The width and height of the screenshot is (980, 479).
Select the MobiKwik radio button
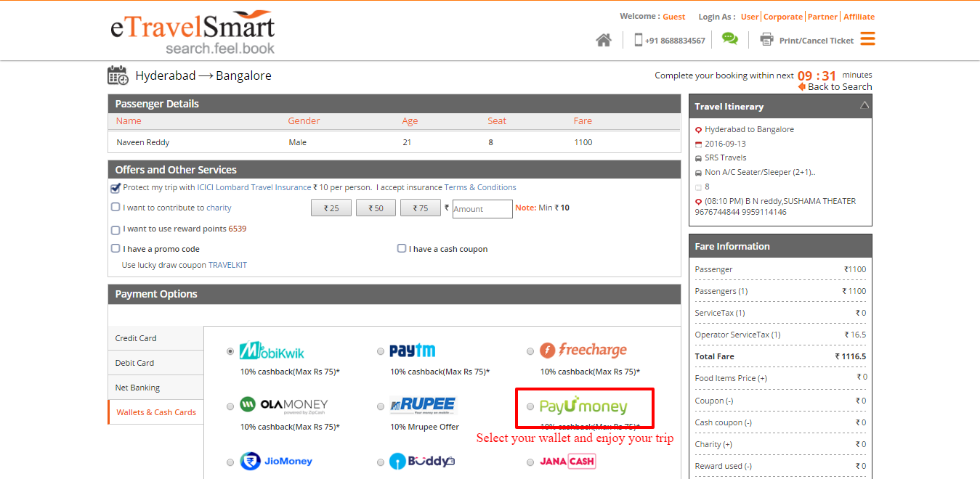(231, 351)
